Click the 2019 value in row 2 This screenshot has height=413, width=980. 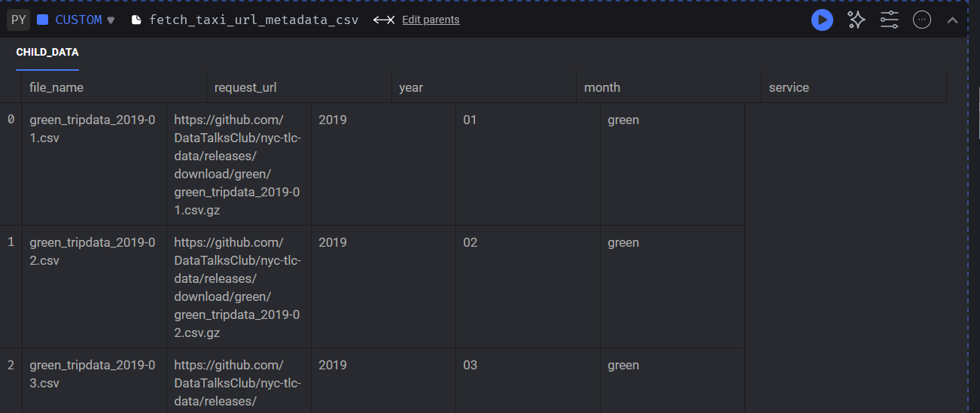pyautogui.click(x=333, y=365)
